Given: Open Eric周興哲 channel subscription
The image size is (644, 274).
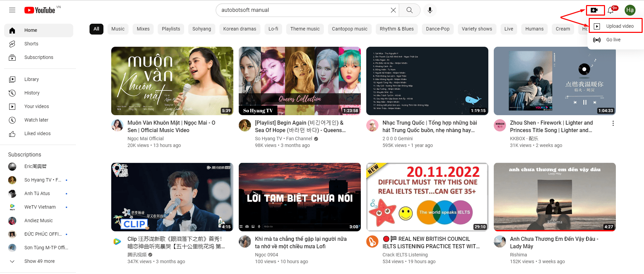Looking at the screenshot, I should [39, 166].
